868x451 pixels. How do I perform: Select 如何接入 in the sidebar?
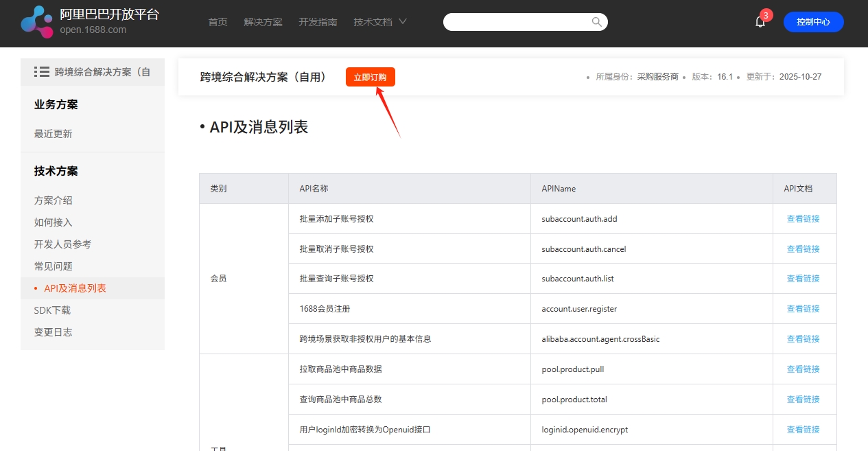tap(53, 222)
